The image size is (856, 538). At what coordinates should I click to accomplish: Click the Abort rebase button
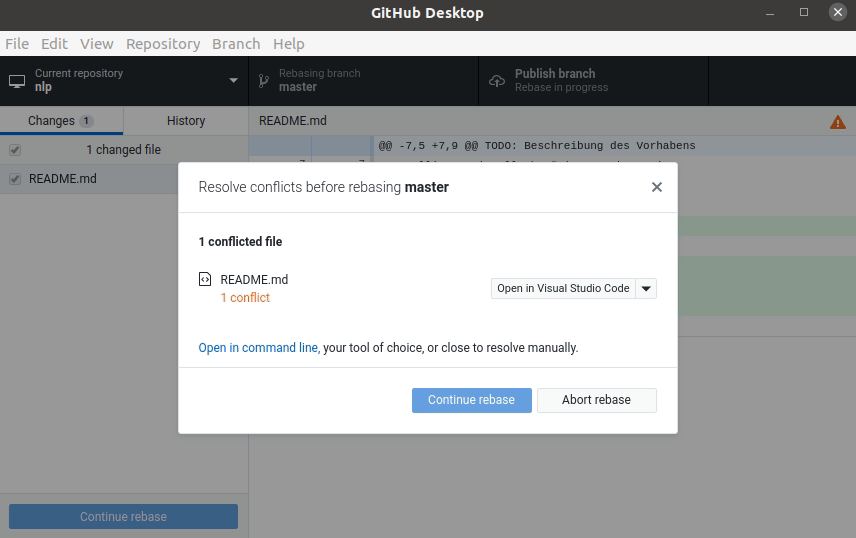[x=597, y=400]
